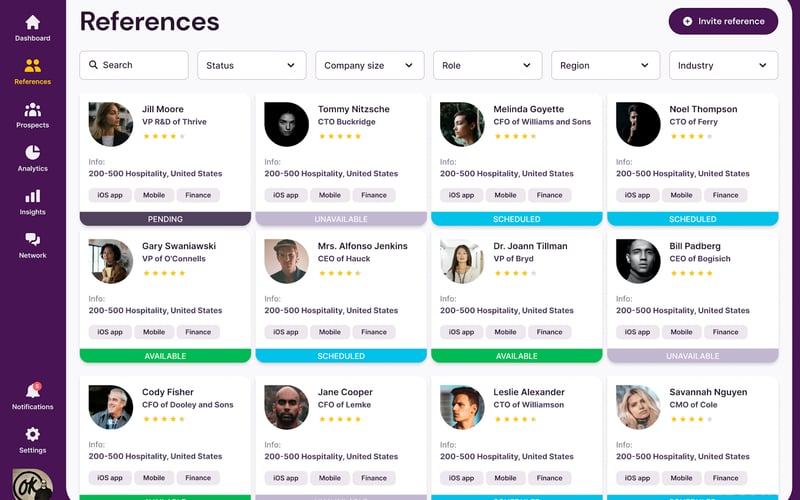Viewport: 800px width, 500px height.
Task: Click Gary Swaniawski's AVAILABLE status bar
Action: click(x=165, y=356)
